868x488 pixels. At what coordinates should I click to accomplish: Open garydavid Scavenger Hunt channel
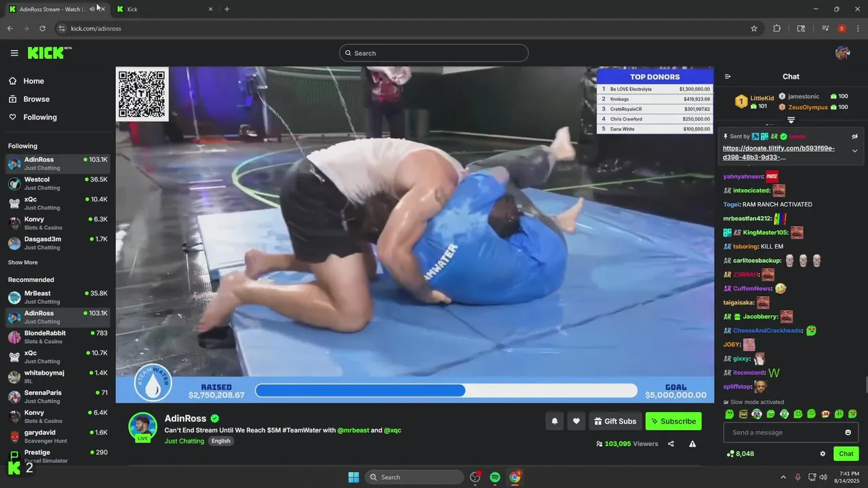tap(58, 436)
